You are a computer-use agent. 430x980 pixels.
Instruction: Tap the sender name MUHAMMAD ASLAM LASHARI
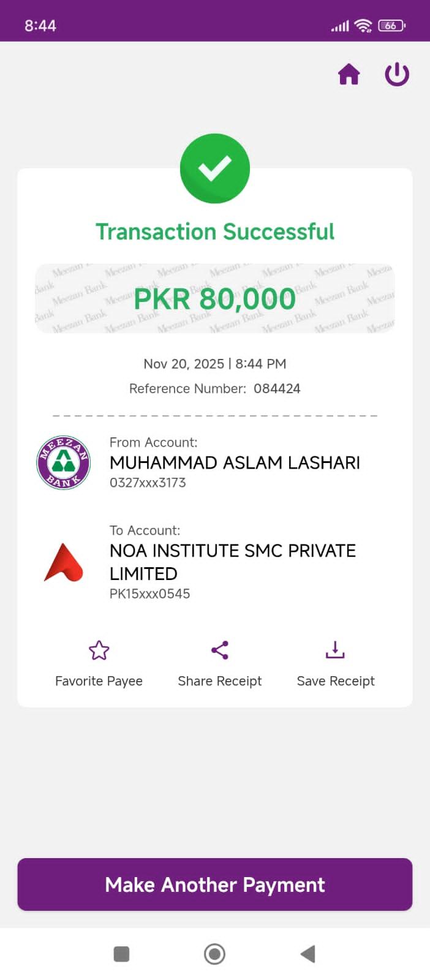tap(235, 462)
